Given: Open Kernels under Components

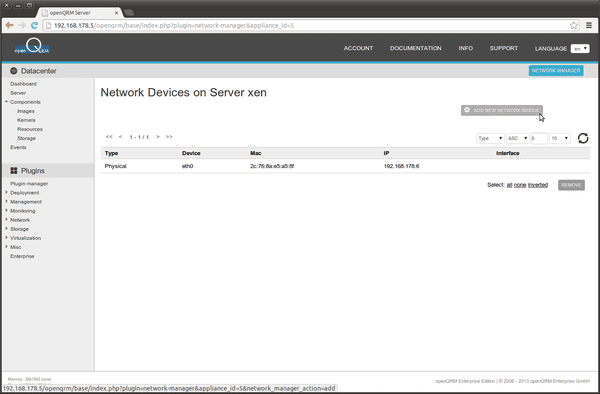Looking at the screenshot, I should [x=26, y=120].
